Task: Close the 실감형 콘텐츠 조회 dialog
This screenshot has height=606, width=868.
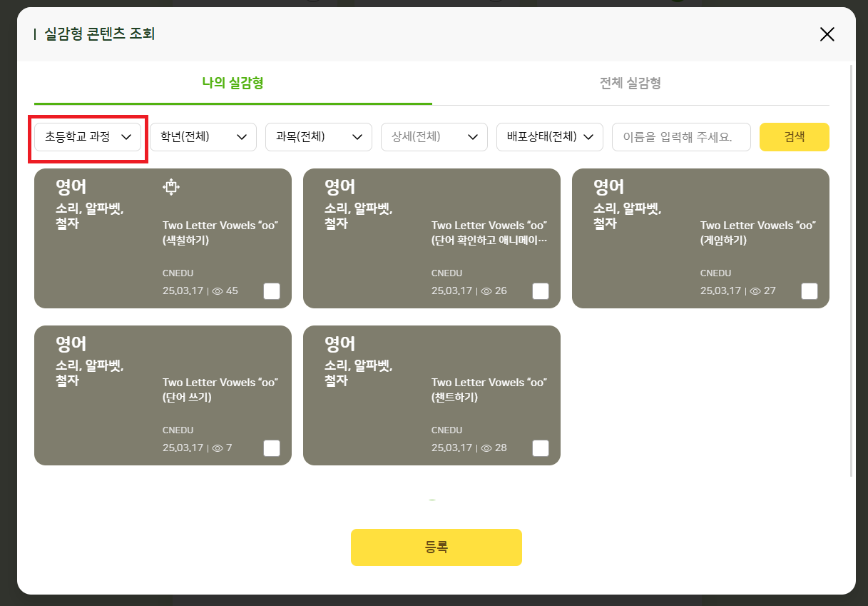Action: pyautogui.click(x=827, y=34)
